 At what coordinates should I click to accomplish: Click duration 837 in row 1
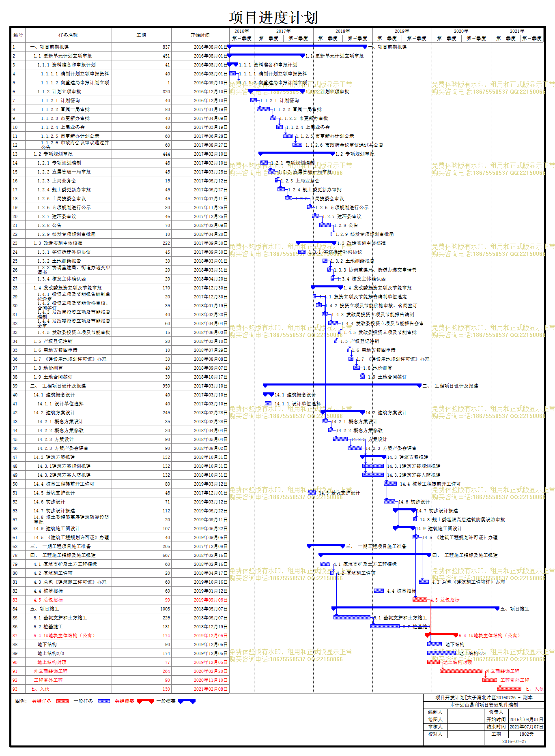click(x=166, y=47)
